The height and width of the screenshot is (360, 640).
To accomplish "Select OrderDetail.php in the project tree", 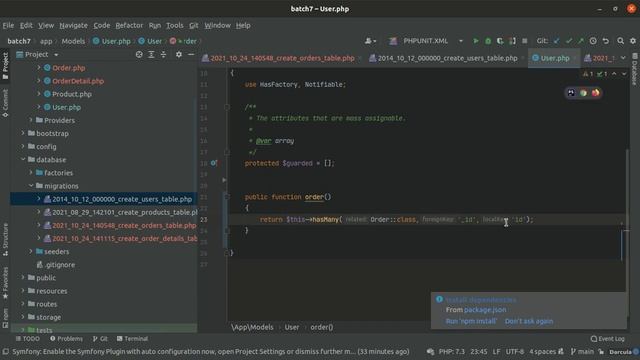I will 78,81.
